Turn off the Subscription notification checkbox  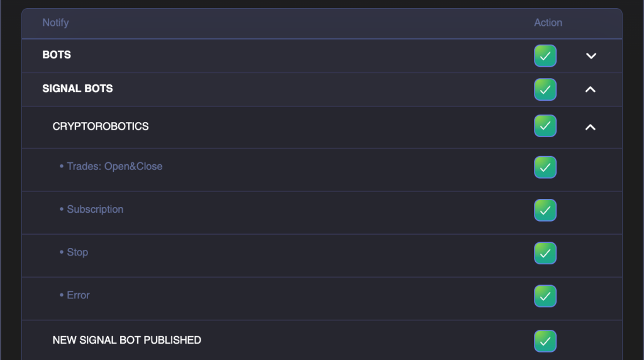point(545,210)
